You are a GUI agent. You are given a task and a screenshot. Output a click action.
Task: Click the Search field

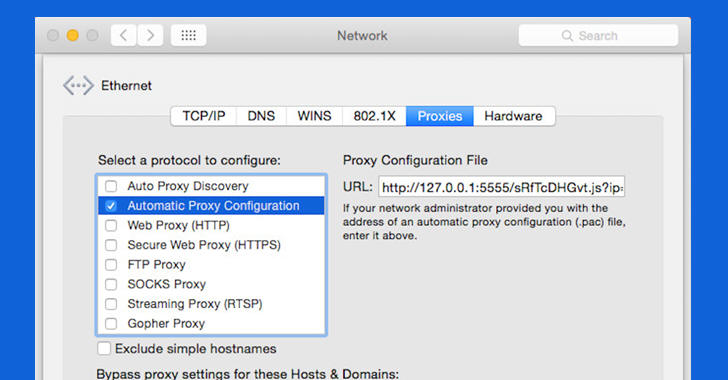coord(598,36)
